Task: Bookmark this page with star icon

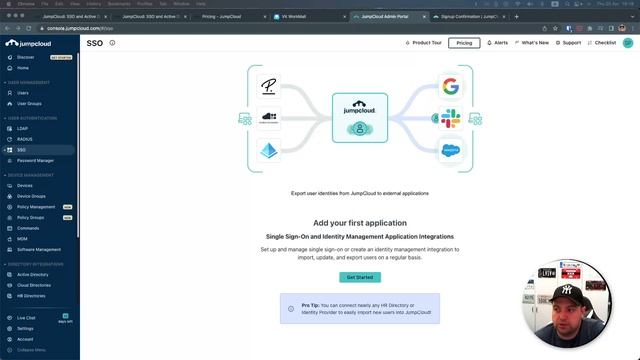Action: (x=555, y=29)
